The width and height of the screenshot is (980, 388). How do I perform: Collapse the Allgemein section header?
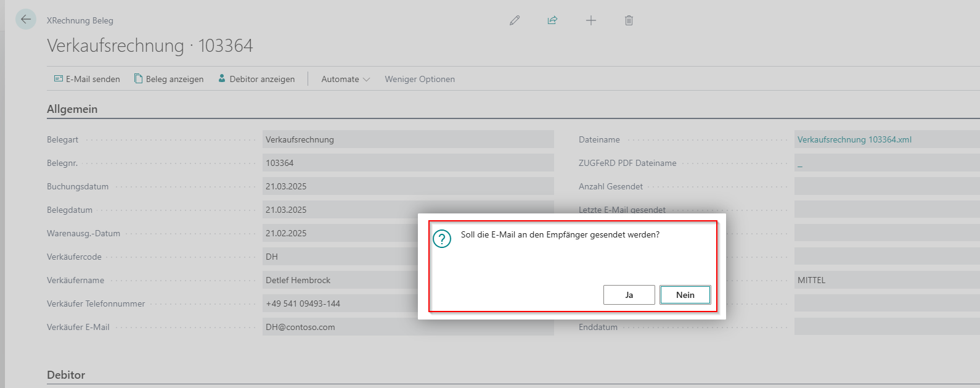[x=72, y=109]
